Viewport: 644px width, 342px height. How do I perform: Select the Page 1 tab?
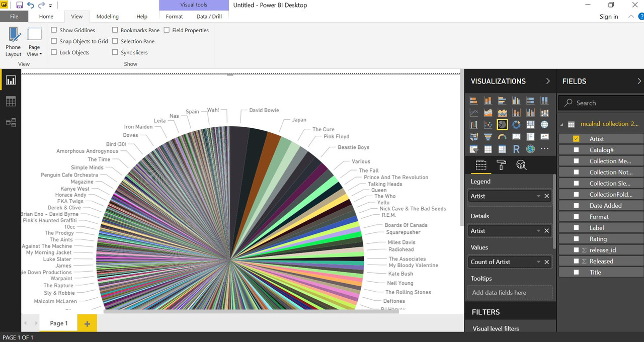59,323
